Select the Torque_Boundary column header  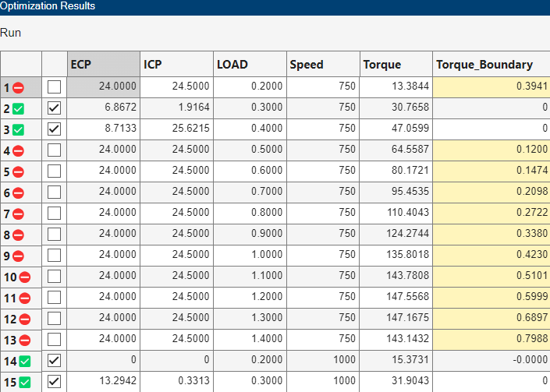pyautogui.click(x=491, y=64)
